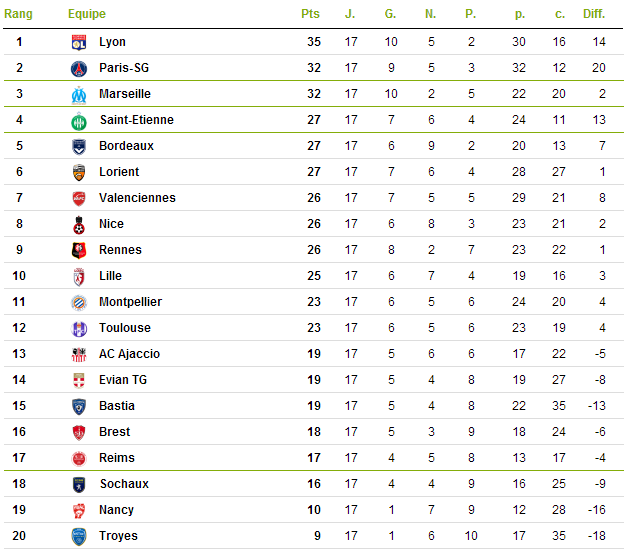Screen dimensions: 627x554
Task: Click the Bordeaux club badge
Action: [x=79, y=146]
